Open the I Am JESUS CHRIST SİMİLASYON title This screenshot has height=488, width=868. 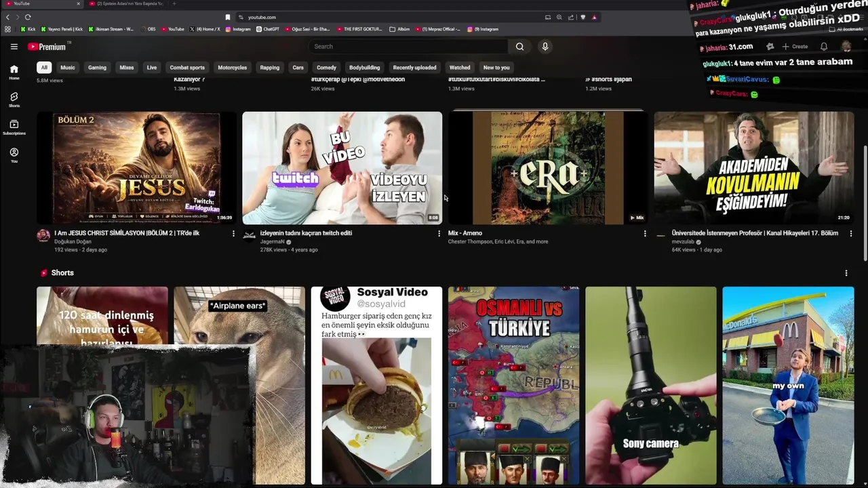pos(127,233)
